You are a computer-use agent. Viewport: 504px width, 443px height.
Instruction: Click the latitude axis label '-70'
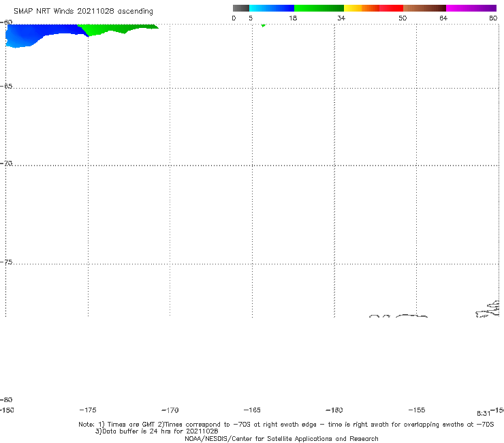pos(6,164)
